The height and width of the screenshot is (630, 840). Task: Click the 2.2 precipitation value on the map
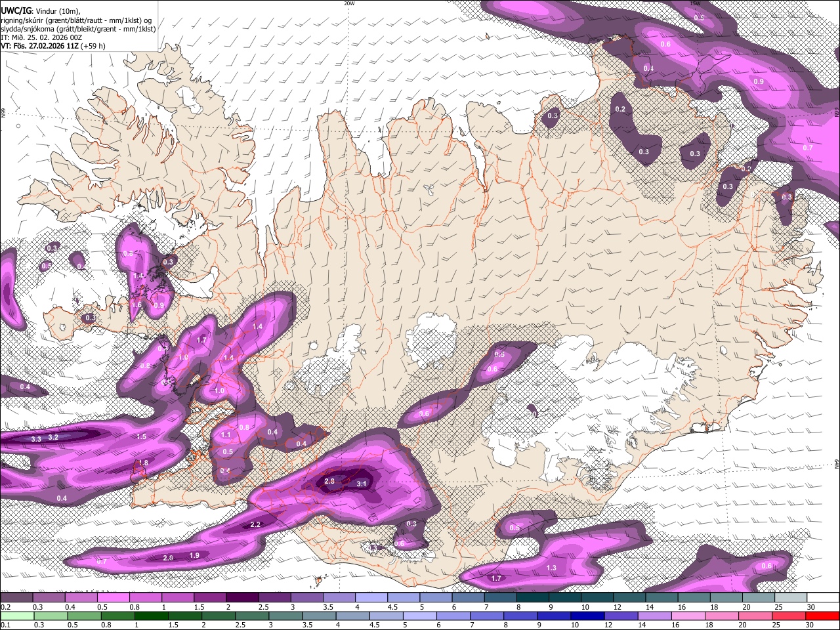(x=256, y=524)
